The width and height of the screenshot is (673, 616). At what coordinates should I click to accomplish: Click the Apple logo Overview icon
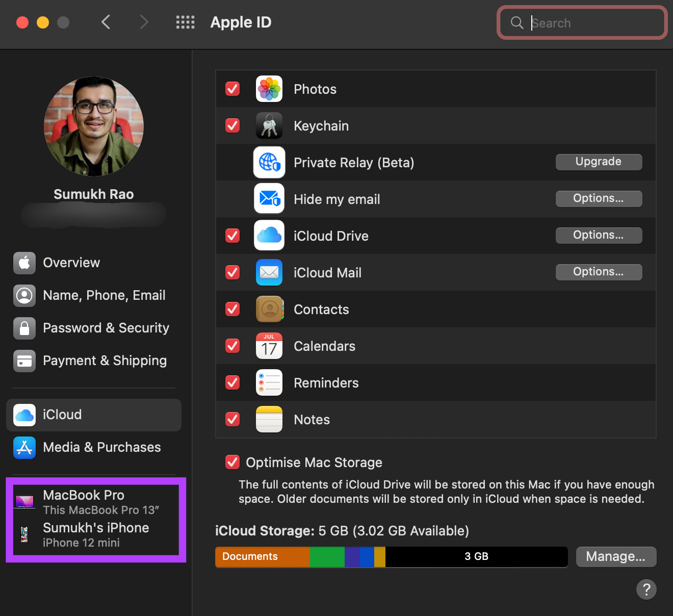point(24,263)
